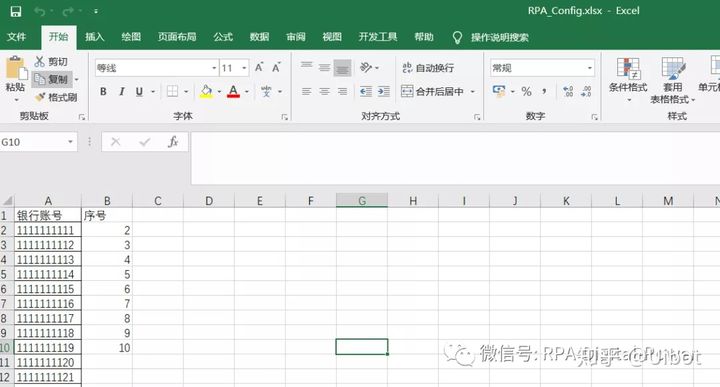
Task: Select middle align icon
Action: click(x=324, y=67)
